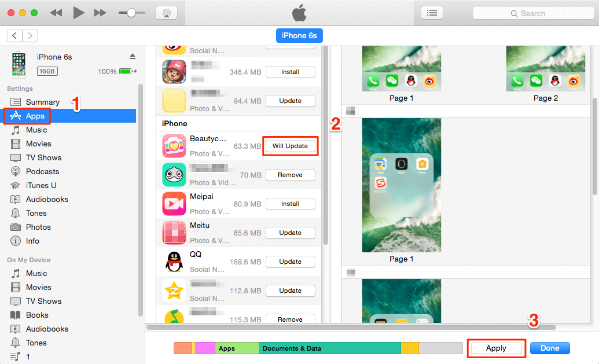
Task: Click the Apps segment in storage bar
Action: click(x=237, y=348)
